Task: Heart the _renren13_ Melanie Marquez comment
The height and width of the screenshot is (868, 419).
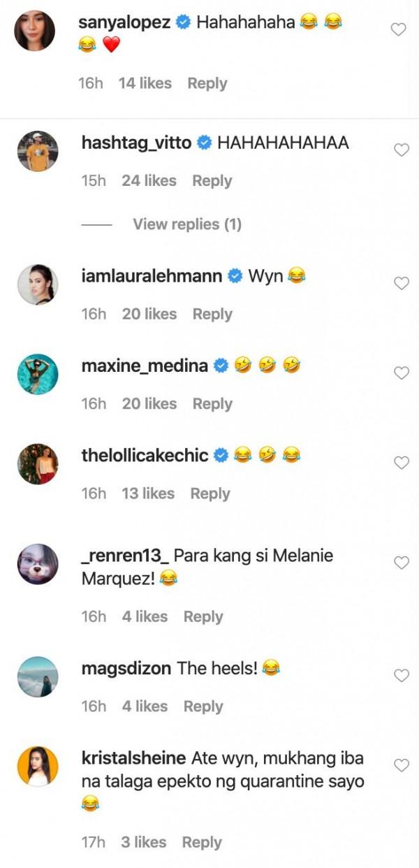Action: [401, 563]
